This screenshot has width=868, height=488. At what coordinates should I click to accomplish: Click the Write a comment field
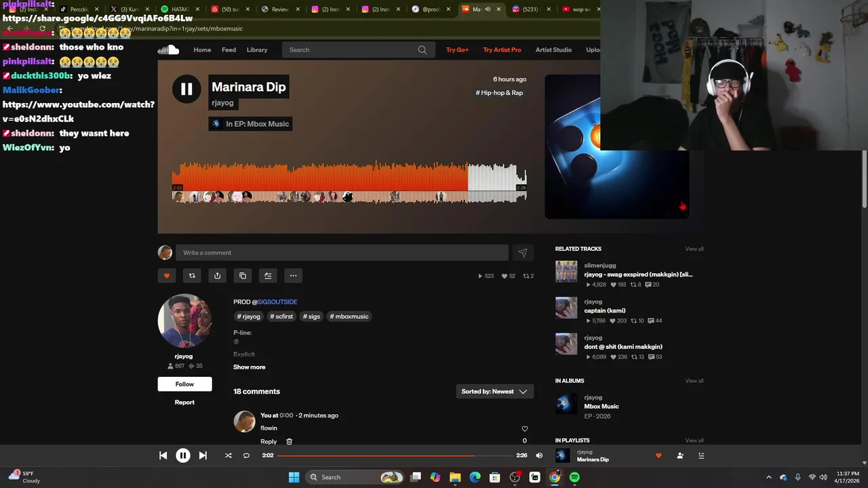pos(342,253)
